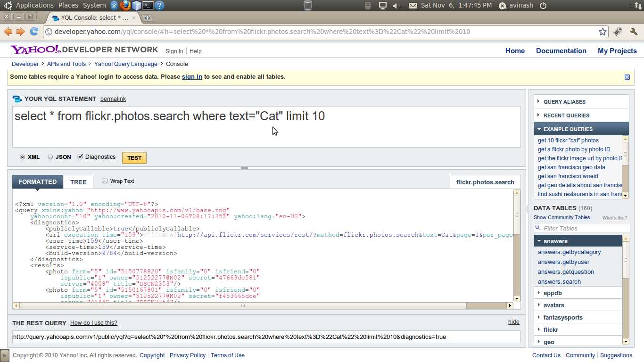The height and width of the screenshot is (362, 644).
Task: Click the browser back arrow
Action: tap(8, 32)
